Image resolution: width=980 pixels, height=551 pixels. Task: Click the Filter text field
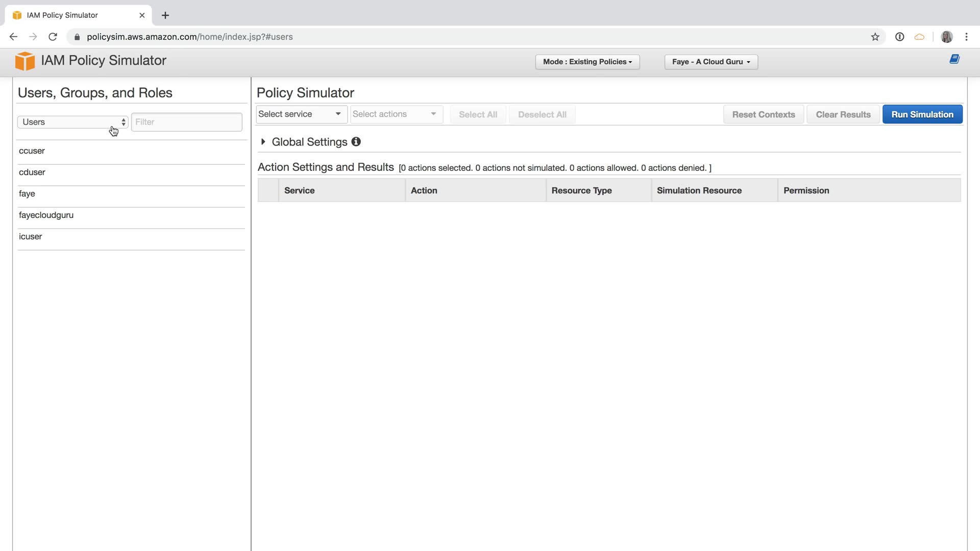[x=186, y=122]
